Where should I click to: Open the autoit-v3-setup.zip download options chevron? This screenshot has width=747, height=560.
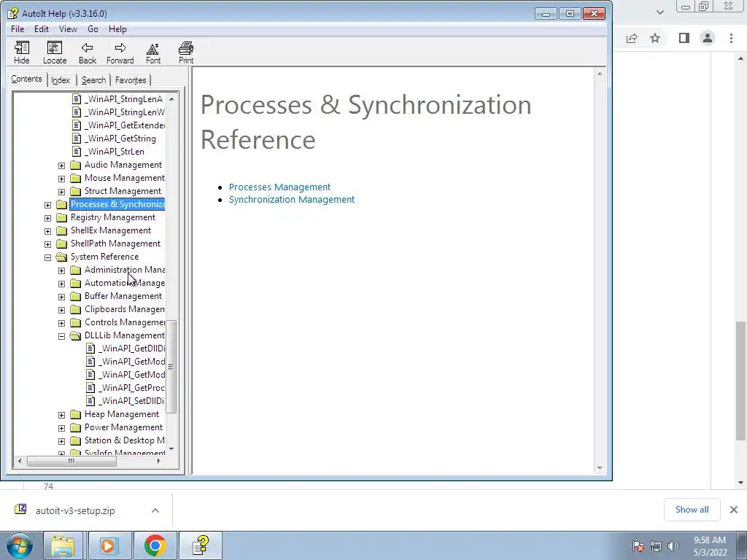[155, 510]
